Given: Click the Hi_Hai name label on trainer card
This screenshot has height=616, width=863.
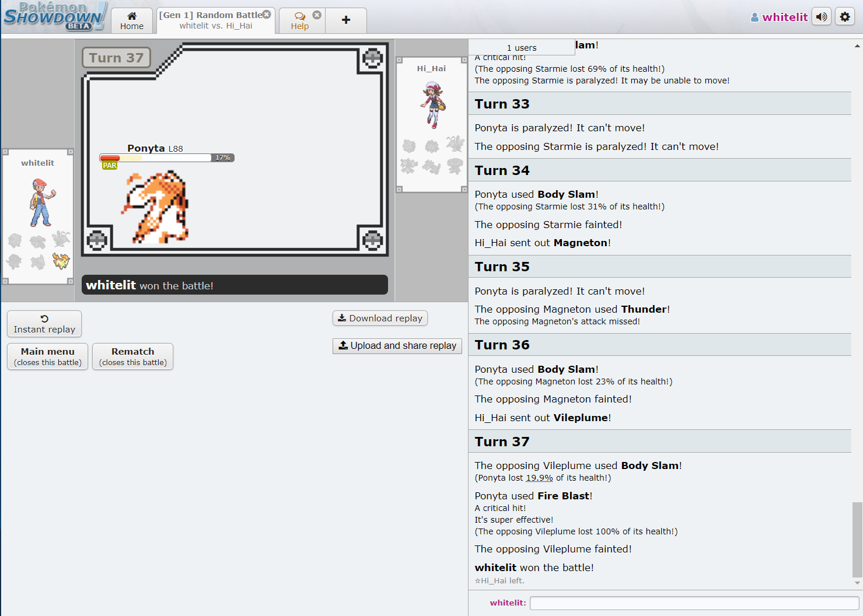Looking at the screenshot, I should tap(431, 68).
